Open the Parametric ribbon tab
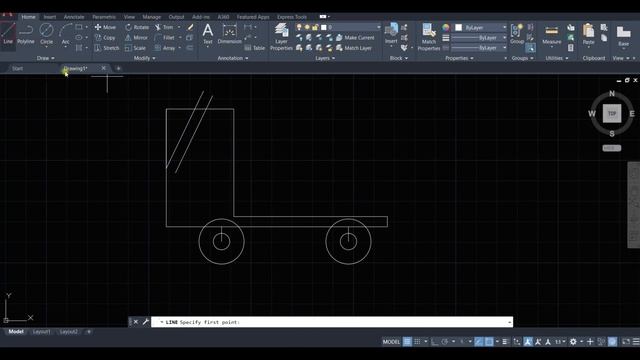 (x=104, y=17)
